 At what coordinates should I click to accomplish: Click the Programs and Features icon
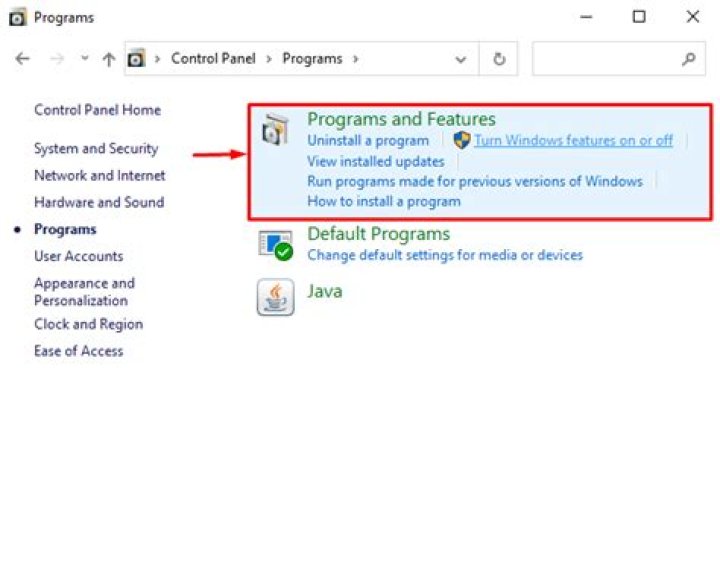pyautogui.click(x=276, y=129)
